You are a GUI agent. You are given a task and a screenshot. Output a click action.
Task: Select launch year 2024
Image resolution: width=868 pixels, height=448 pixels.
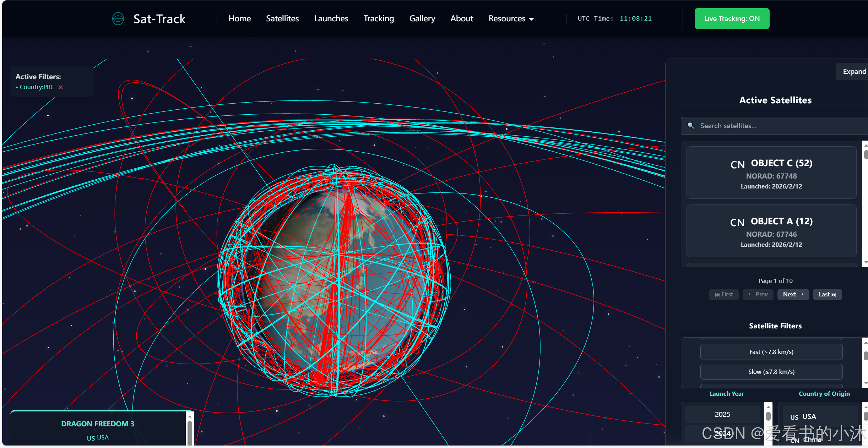[722, 434]
